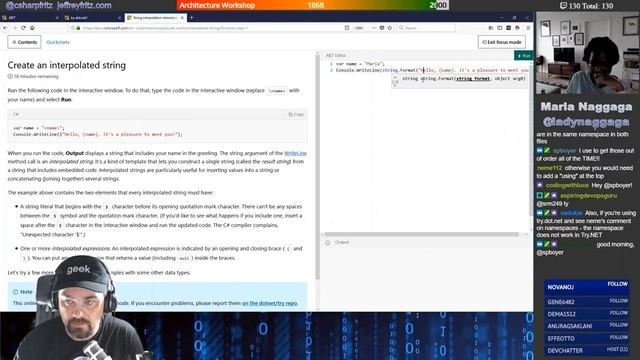Toggle the browser sidebar icon

(500, 28)
